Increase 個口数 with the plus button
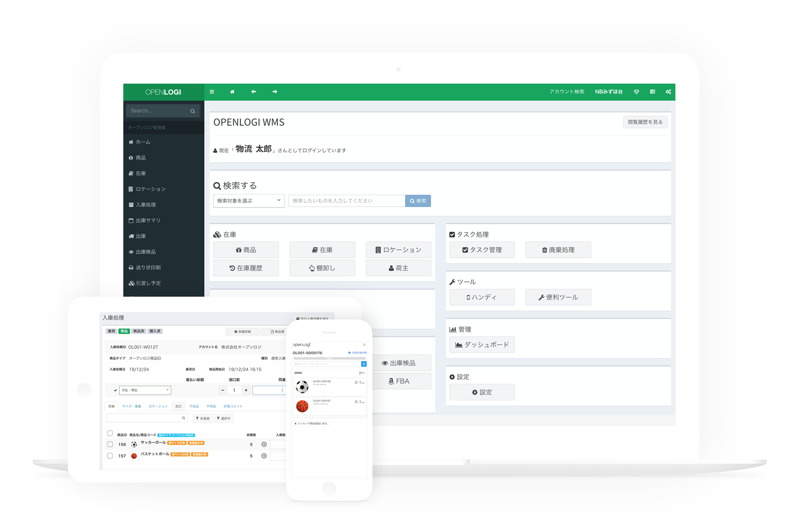798x532 pixels. click(246, 390)
